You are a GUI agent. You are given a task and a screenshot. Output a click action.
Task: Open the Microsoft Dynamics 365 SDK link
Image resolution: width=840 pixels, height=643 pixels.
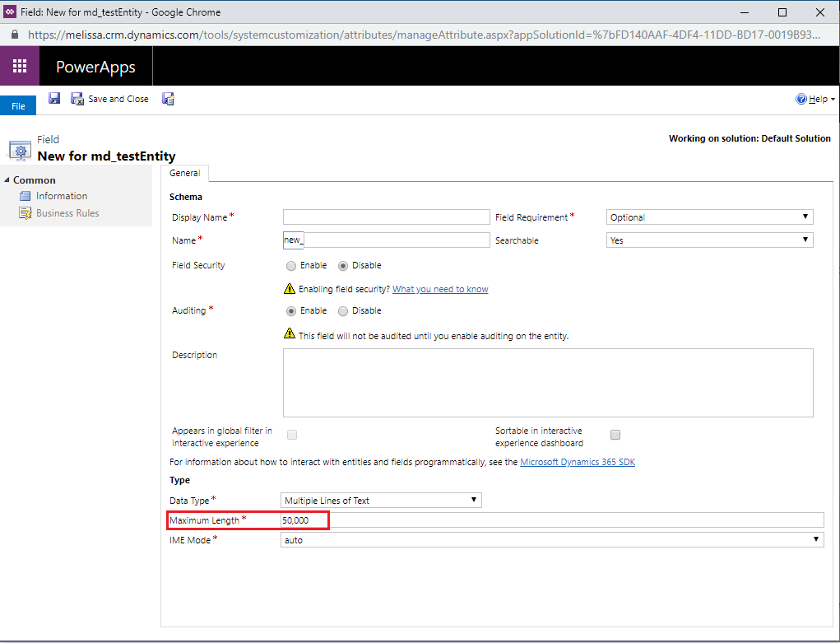point(578,462)
